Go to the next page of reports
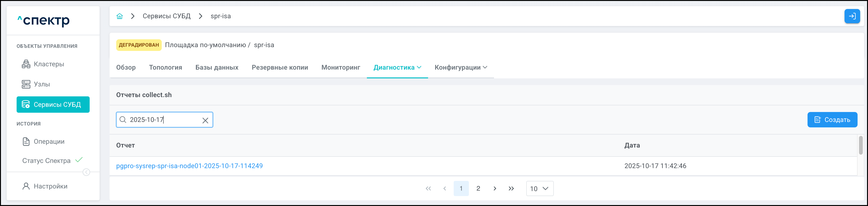 (495, 188)
